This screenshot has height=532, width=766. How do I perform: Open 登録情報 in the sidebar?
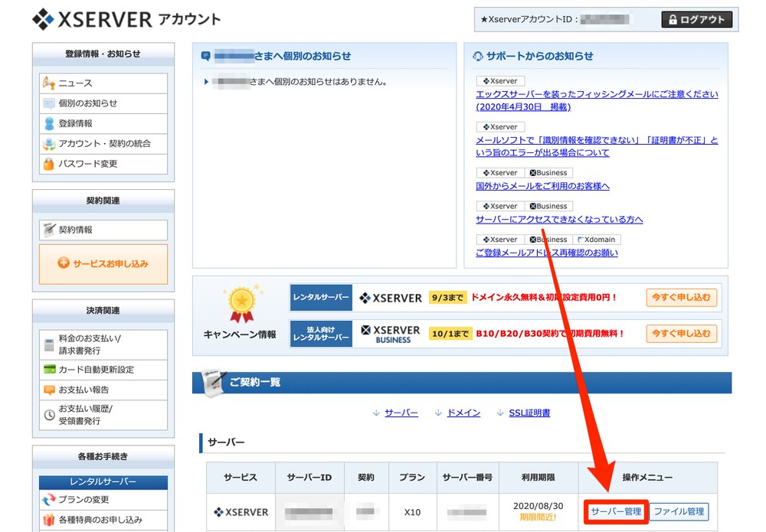tap(103, 123)
